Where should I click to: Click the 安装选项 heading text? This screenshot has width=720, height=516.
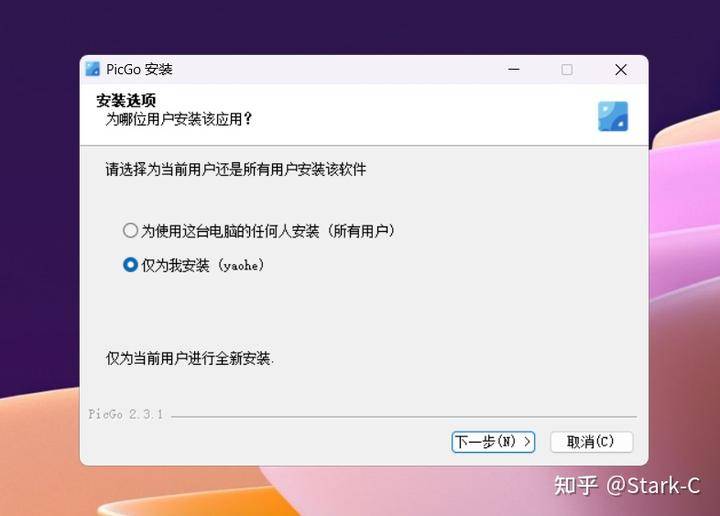coord(126,100)
